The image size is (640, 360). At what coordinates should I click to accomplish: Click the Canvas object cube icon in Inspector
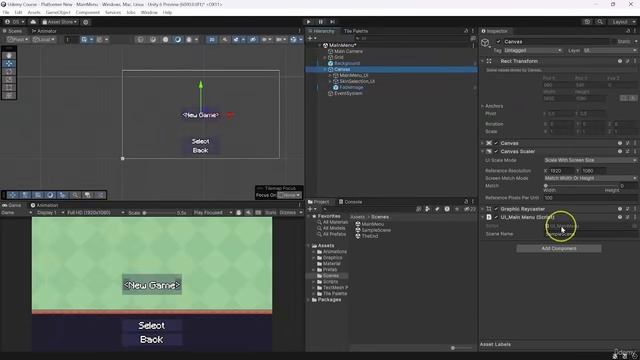485,43
